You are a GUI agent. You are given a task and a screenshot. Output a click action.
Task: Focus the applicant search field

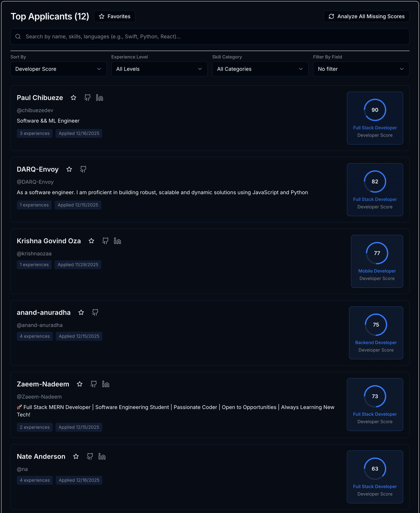210,36
